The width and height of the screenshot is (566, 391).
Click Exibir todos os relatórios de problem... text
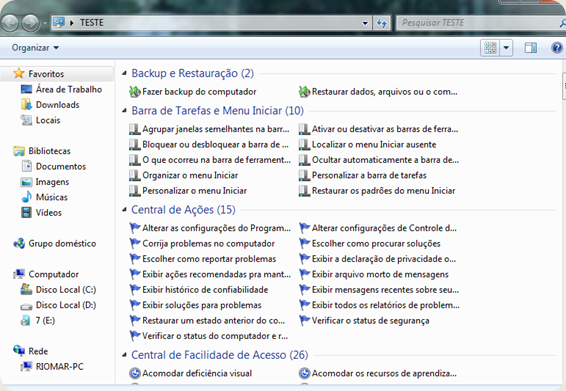[x=386, y=305]
